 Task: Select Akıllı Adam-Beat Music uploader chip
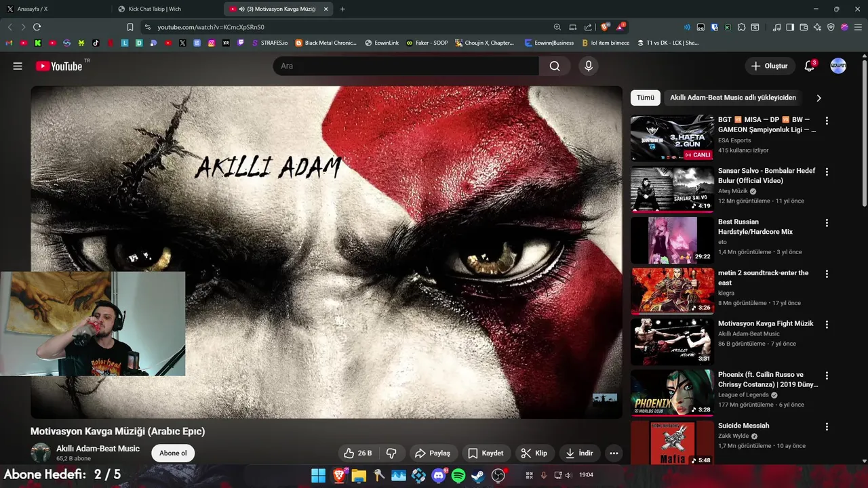(x=733, y=98)
